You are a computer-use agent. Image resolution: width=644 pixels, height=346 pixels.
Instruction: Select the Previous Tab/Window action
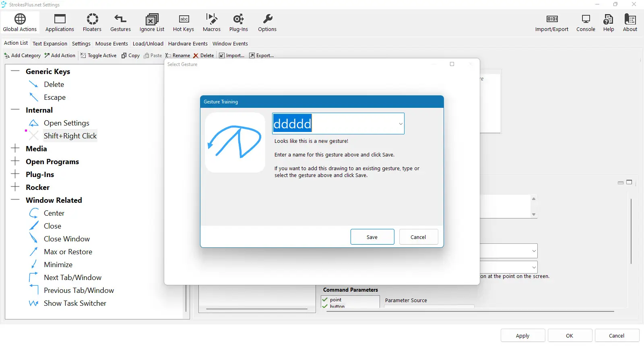pyautogui.click(x=79, y=290)
